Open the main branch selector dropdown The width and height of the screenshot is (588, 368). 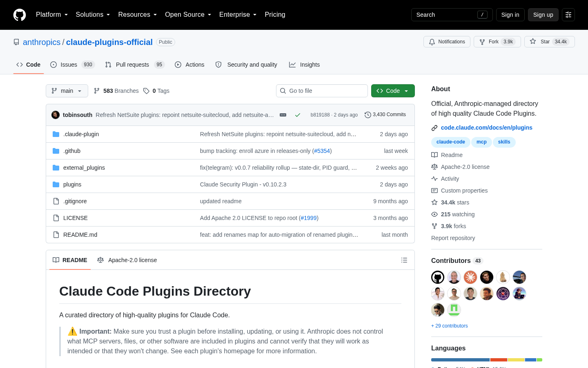67,91
